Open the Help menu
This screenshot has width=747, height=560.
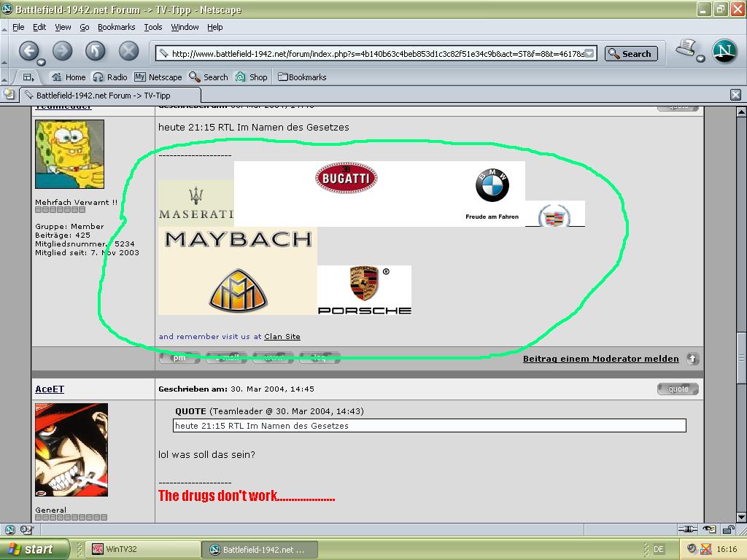215,27
